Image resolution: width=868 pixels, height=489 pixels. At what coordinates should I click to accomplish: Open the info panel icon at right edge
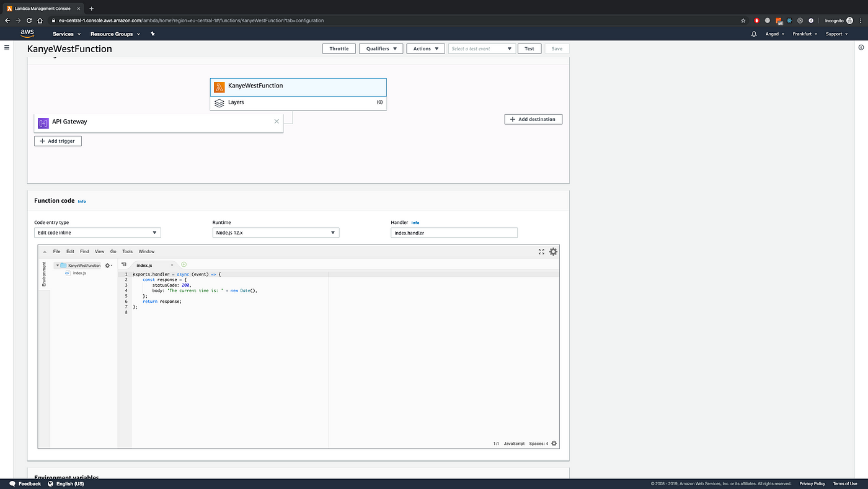pyautogui.click(x=861, y=48)
